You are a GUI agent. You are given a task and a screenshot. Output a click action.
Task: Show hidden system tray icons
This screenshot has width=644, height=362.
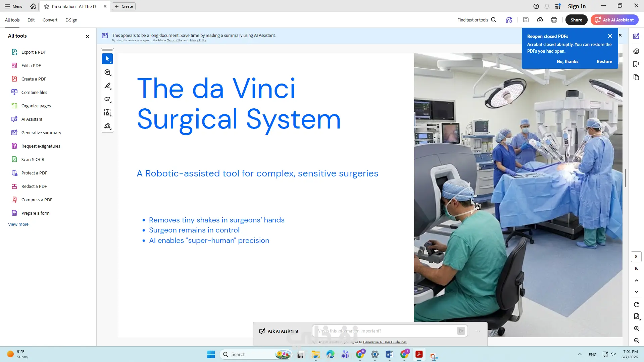point(580,354)
